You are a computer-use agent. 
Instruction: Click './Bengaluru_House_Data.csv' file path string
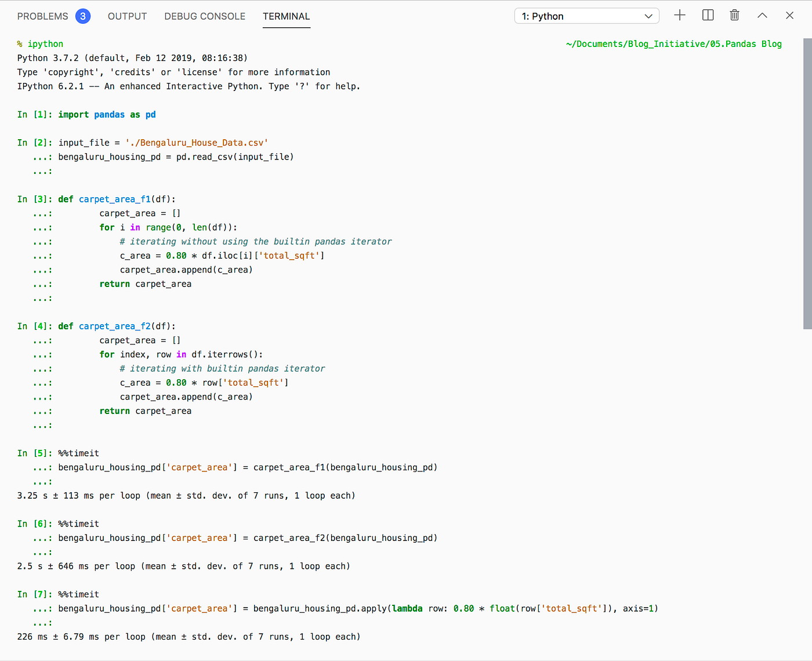197,143
